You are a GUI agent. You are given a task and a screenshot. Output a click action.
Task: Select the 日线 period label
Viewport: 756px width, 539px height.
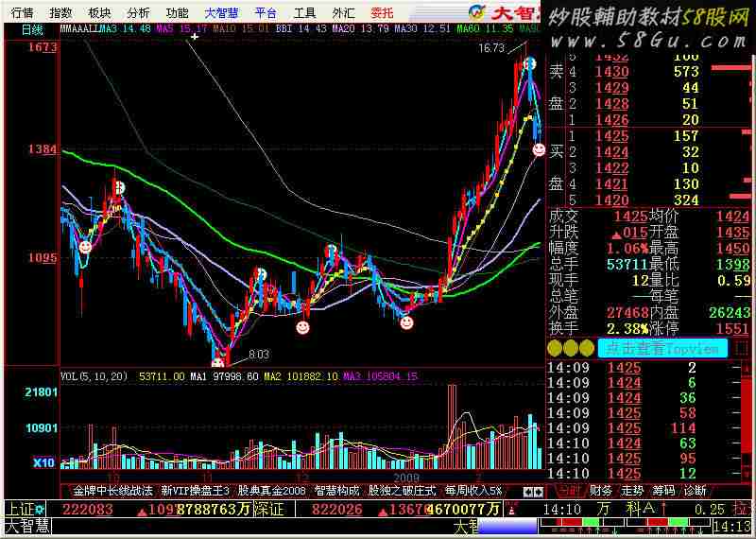pyautogui.click(x=33, y=30)
